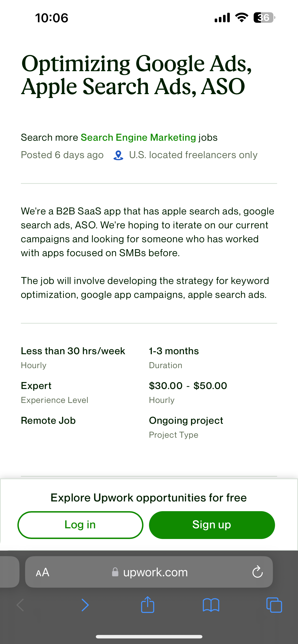Open the Safari bookmarks book icon
The image size is (298, 644).
(211, 605)
